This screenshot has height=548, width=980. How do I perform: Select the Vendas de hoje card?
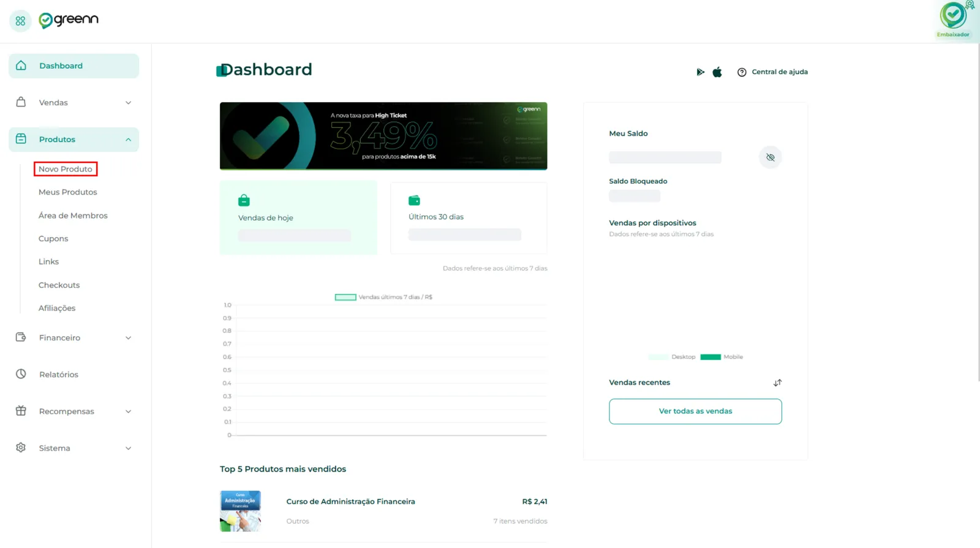click(298, 217)
